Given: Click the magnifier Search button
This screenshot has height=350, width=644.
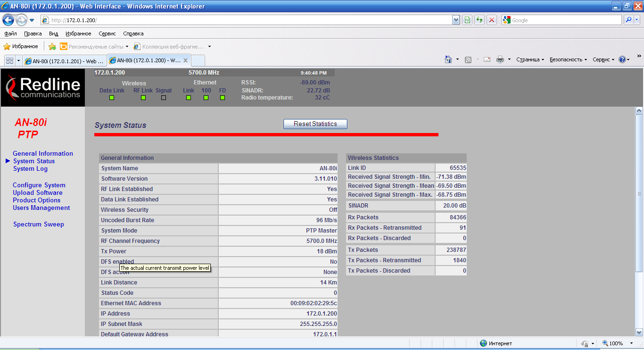Looking at the screenshot, I should (628, 20).
